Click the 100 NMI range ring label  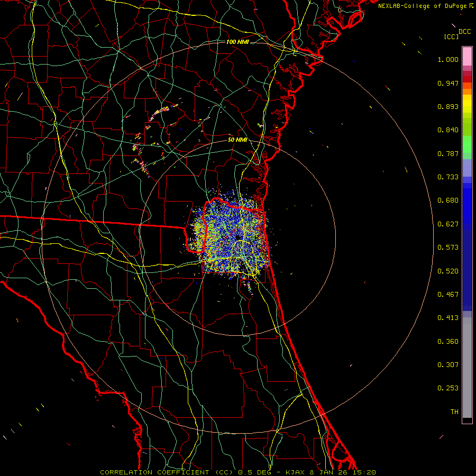coord(237,42)
